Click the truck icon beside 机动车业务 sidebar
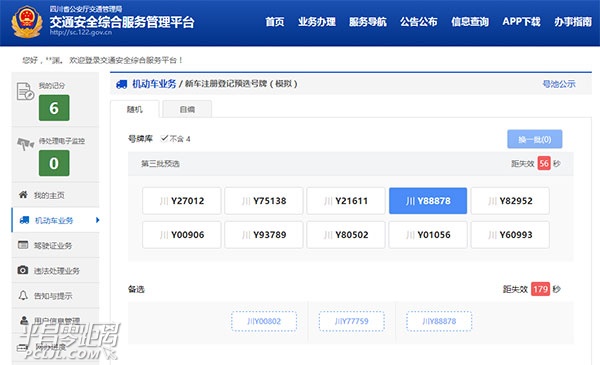Screen dimensions: 600x365 click(x=24, y=220)
